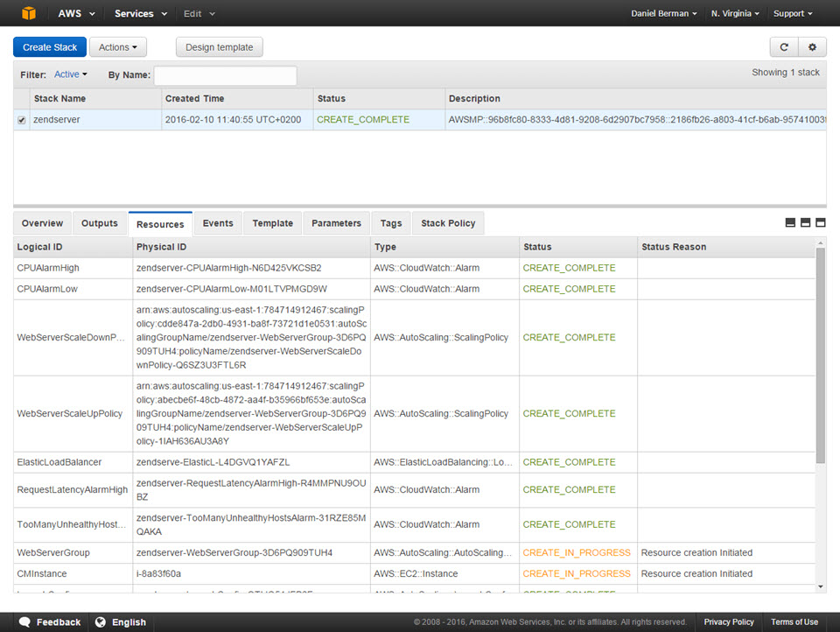This screenshot has width=840, height=632.
Task: Click the globe language icon
Action: click(x=100, y=621)
